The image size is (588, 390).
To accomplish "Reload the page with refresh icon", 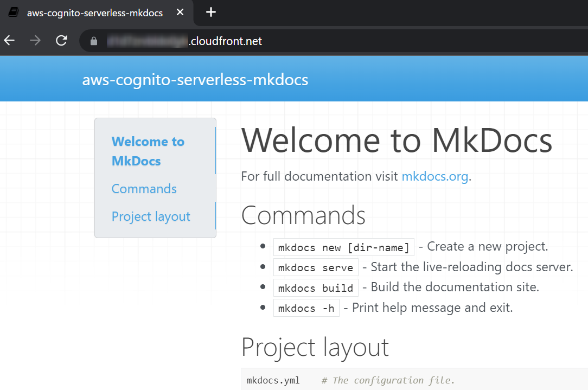I will tap(61, 41).
